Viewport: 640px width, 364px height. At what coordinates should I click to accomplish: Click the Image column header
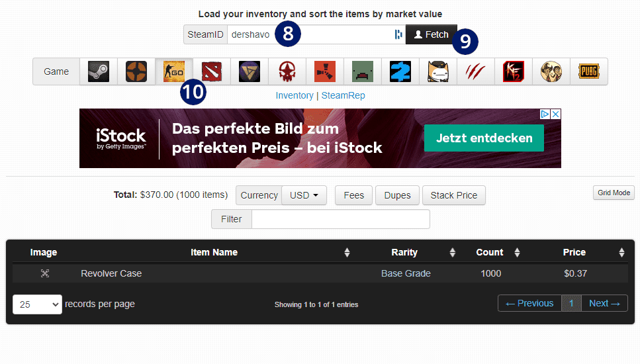(44, 252)
